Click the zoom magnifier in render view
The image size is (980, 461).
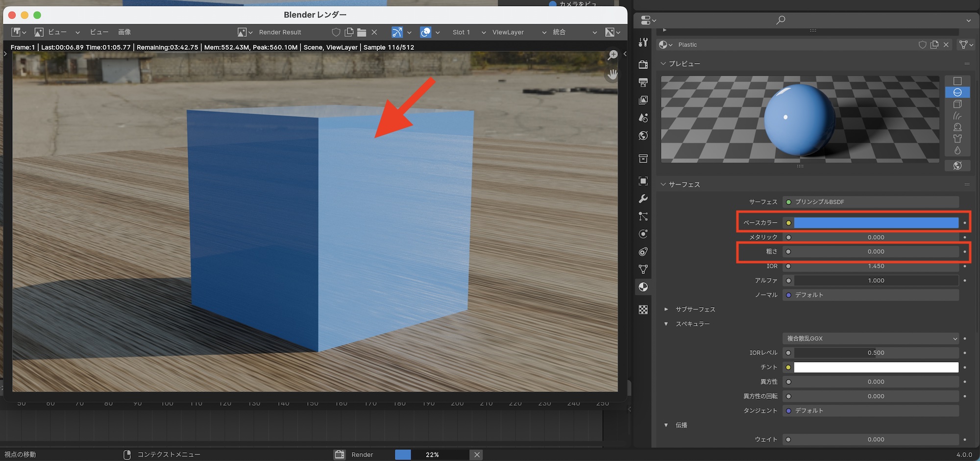coord(612,55)
